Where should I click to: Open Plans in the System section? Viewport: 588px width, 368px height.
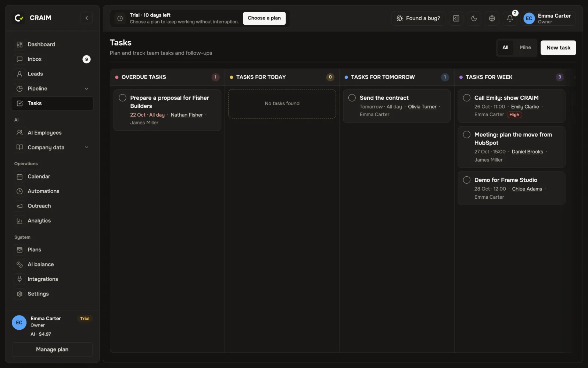point(52,250)
